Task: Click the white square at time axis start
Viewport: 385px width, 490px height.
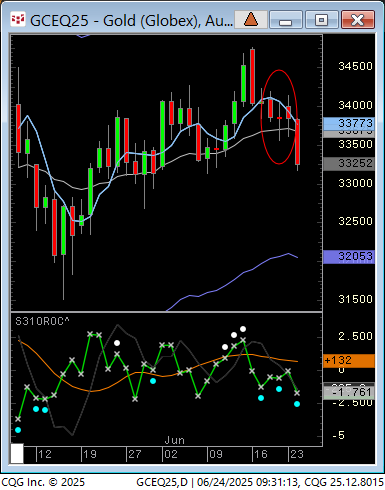Action: pyautogui.click(x=17, y=453)
